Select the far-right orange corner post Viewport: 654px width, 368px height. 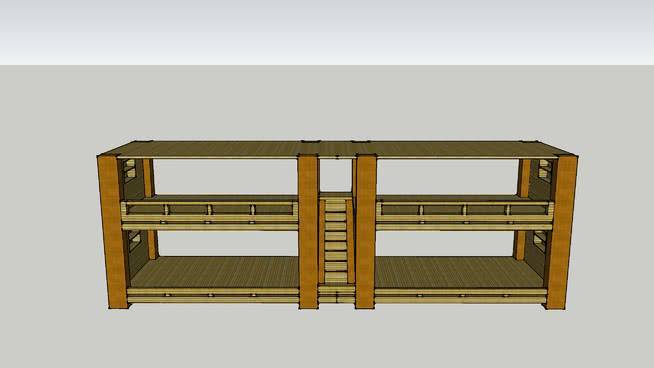click(x=561, y=232)
